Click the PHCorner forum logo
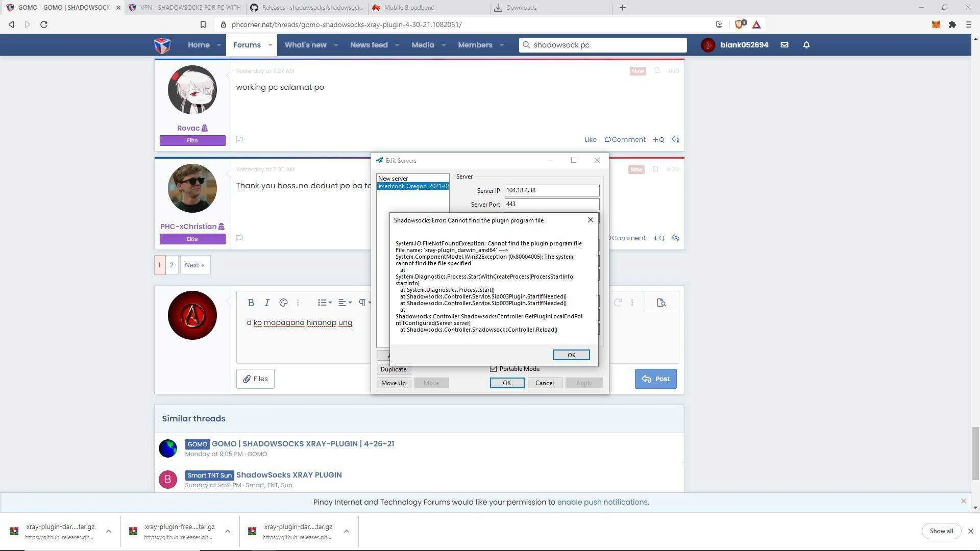980x551 pixels. click(162, 45)
